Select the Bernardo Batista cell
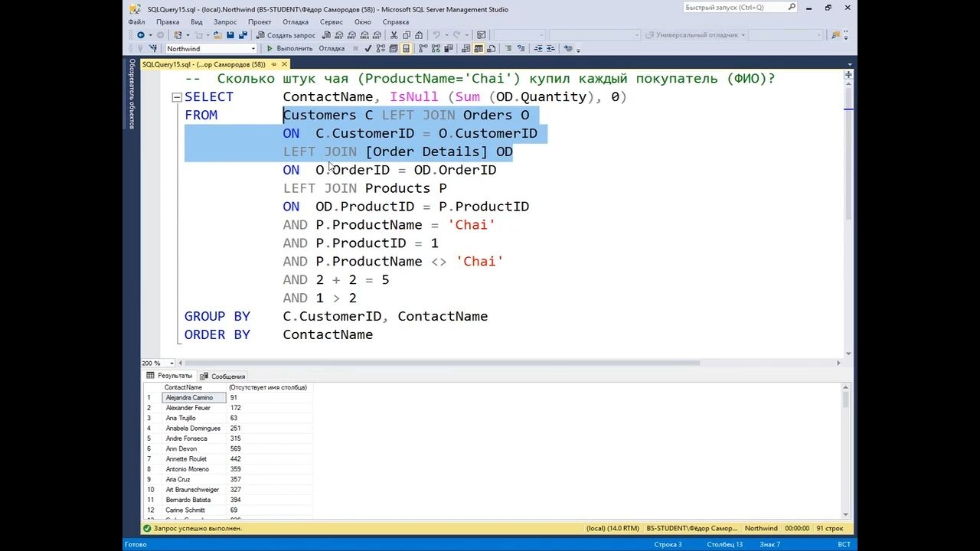980x551 pixels. click(195, 500)
